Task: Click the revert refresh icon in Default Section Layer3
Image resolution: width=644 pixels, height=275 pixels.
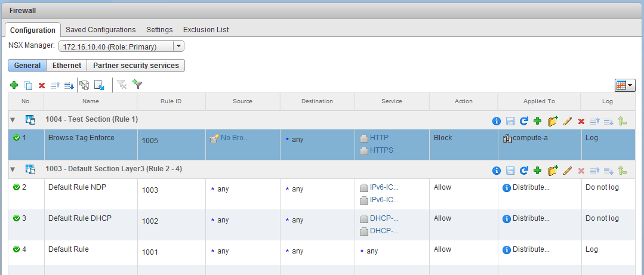Action: point(524,171)
